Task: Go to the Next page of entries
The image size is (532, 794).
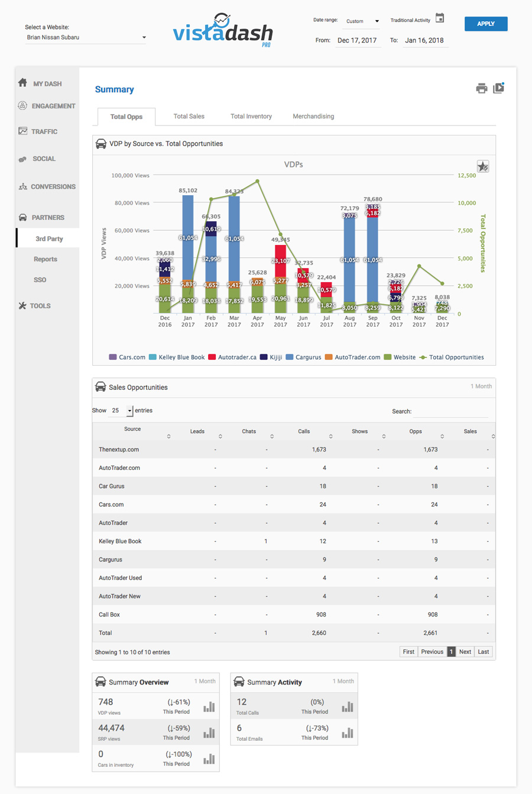Action: coord(465,651)
